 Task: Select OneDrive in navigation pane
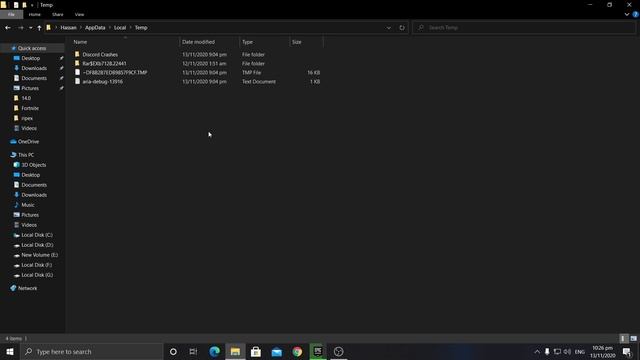[28, 142]
